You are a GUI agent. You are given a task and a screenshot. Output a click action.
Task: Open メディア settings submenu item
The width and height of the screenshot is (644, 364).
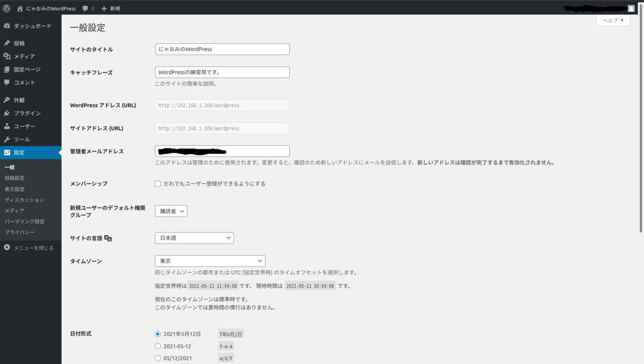[14, 211]
